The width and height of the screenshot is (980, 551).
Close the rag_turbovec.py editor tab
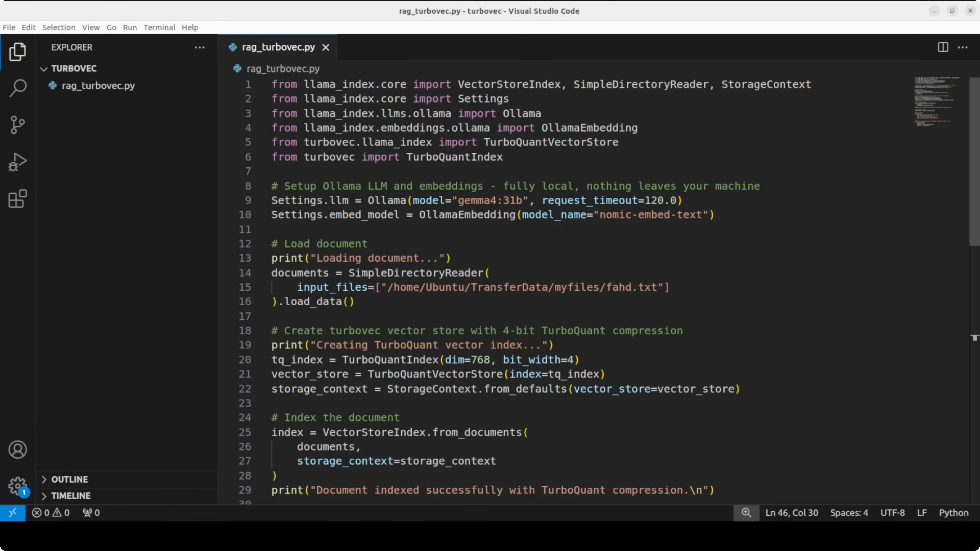tap(326, 48)
